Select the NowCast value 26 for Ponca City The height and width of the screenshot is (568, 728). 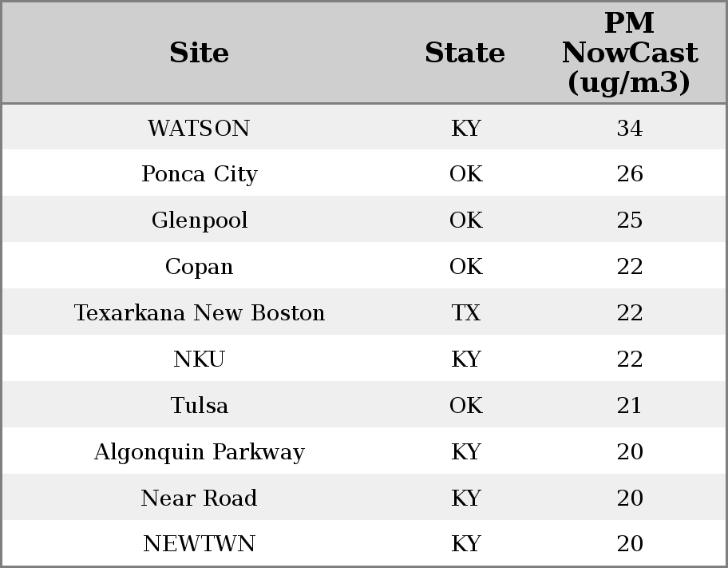(629, 174)
